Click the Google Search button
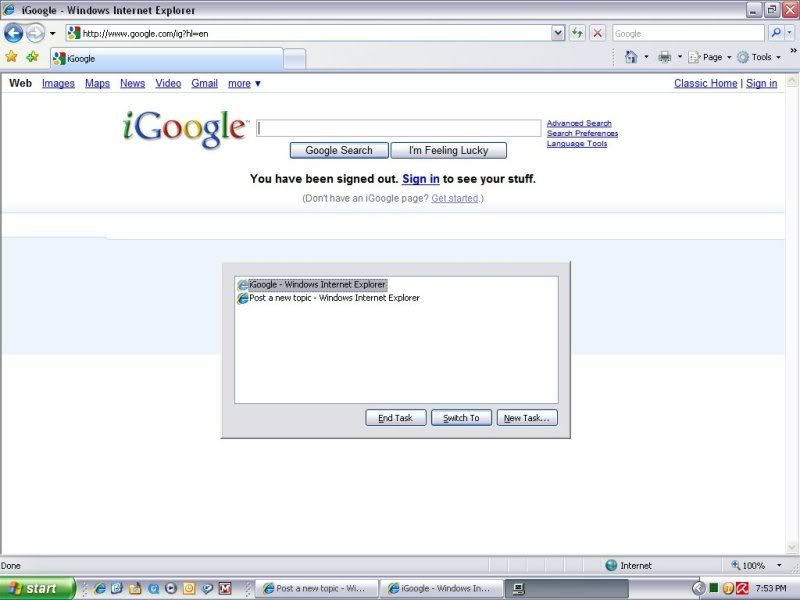This screenshot has width=800, height=600. pyautogui.click(x=339, y=151)
